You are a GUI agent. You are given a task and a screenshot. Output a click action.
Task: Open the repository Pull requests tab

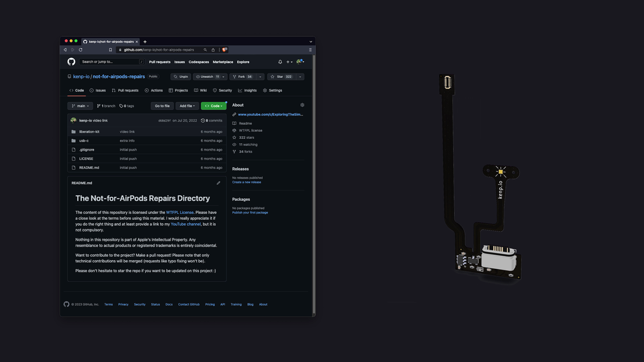coord(125,91)
